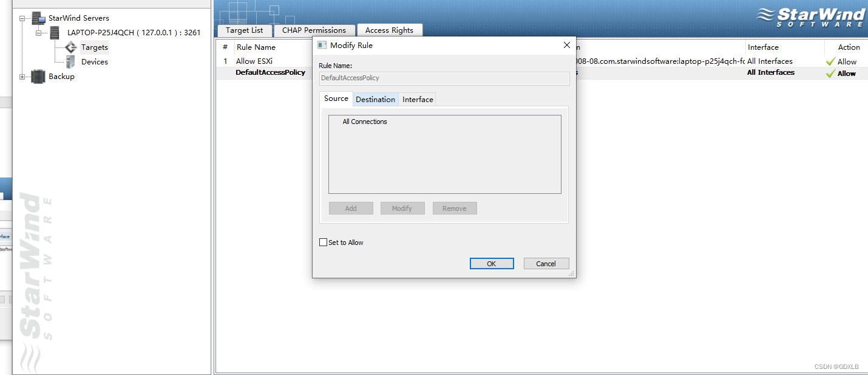868x375 pixels.
Task: Click the Rule Name text field
Action: [444, 78]
